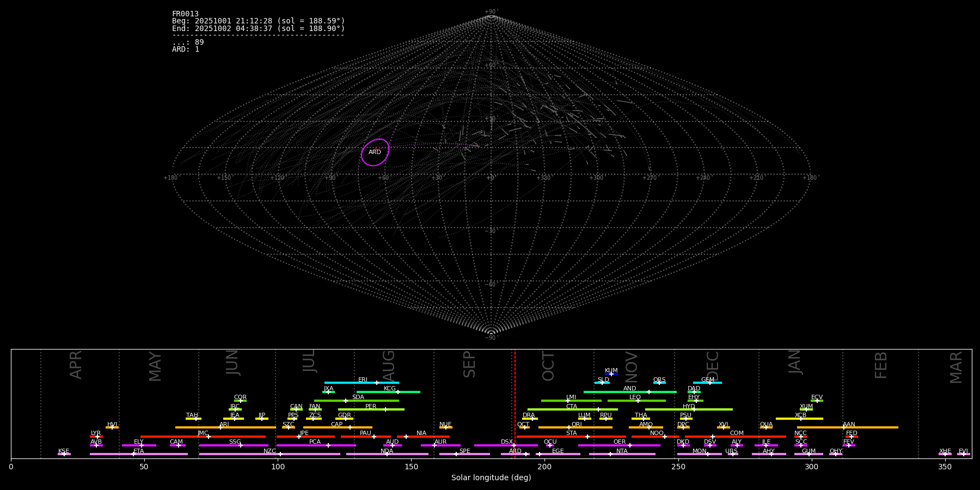Click the peak cross marker on the GEM bar
Screen dimensions: 980x490
709,383
